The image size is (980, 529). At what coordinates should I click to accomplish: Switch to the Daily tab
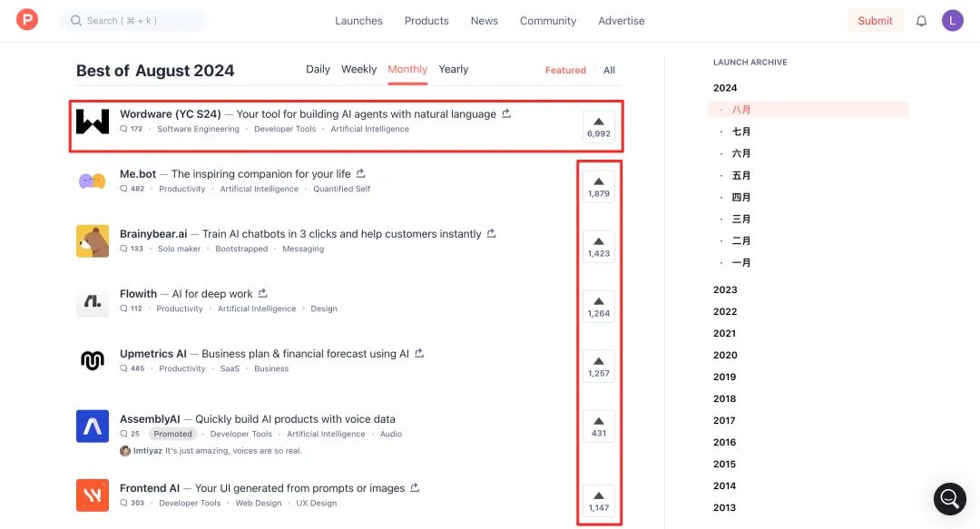pos(318,69)
